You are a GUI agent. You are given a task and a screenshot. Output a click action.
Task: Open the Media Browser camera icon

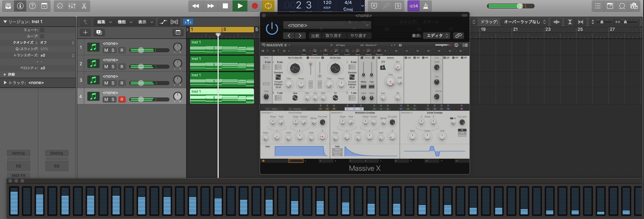(634, 6)
